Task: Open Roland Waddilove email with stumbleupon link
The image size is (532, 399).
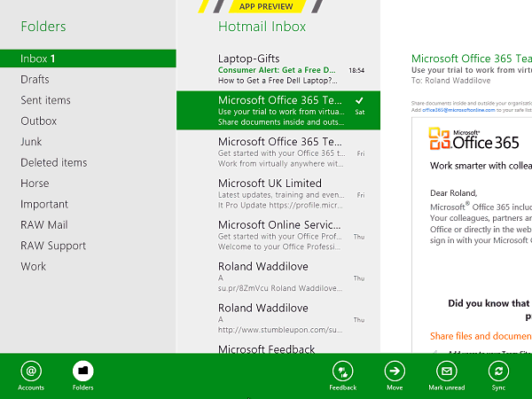Action: [x=278, y=318]
